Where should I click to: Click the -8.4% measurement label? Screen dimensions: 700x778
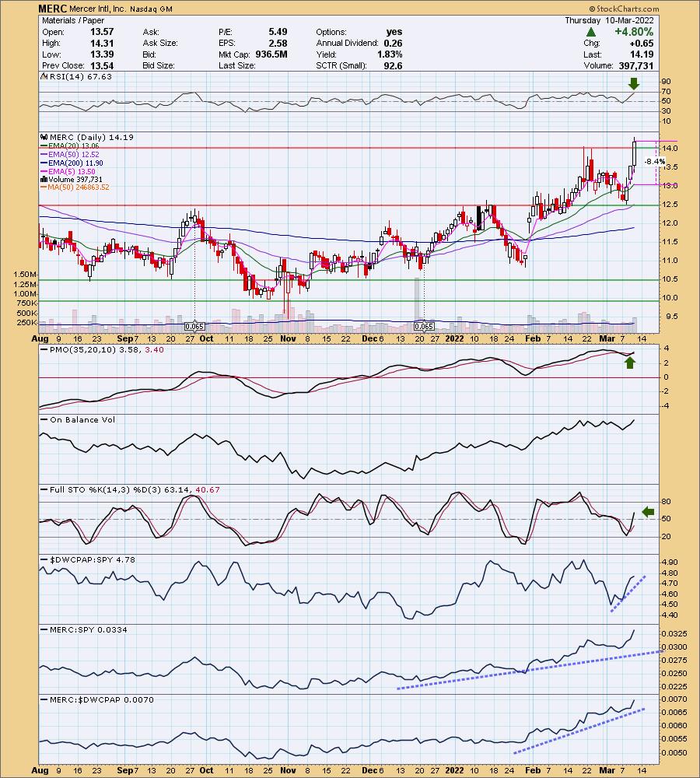tap(655, 162)
